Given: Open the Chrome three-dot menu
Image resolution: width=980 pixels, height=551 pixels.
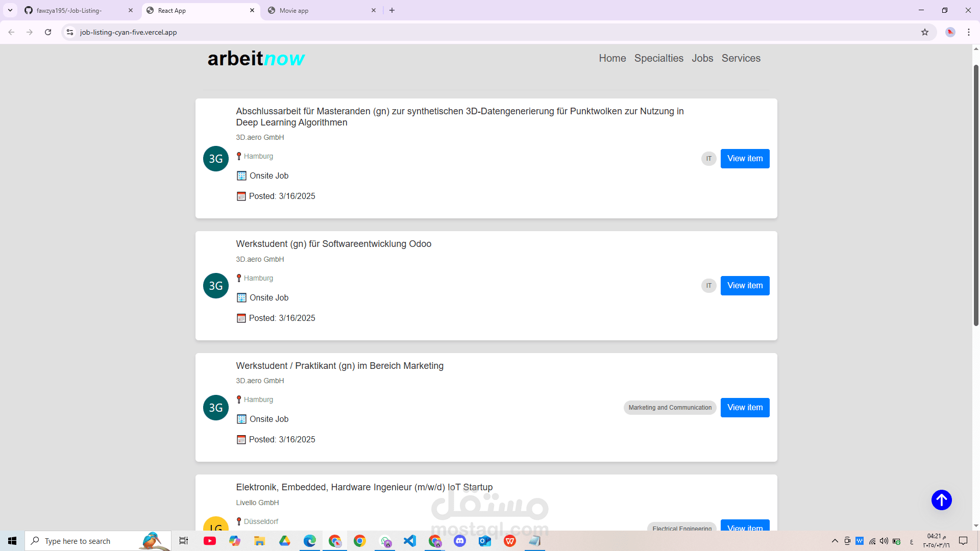Looking at the screenshot, I should [968, 32].
